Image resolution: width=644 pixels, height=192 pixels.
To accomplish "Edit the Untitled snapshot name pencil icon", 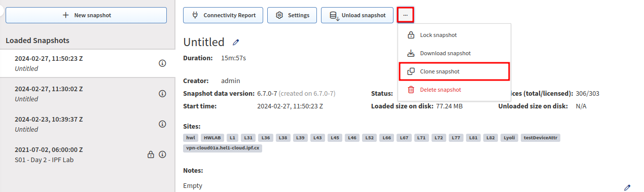I will (x=236, y=42).
